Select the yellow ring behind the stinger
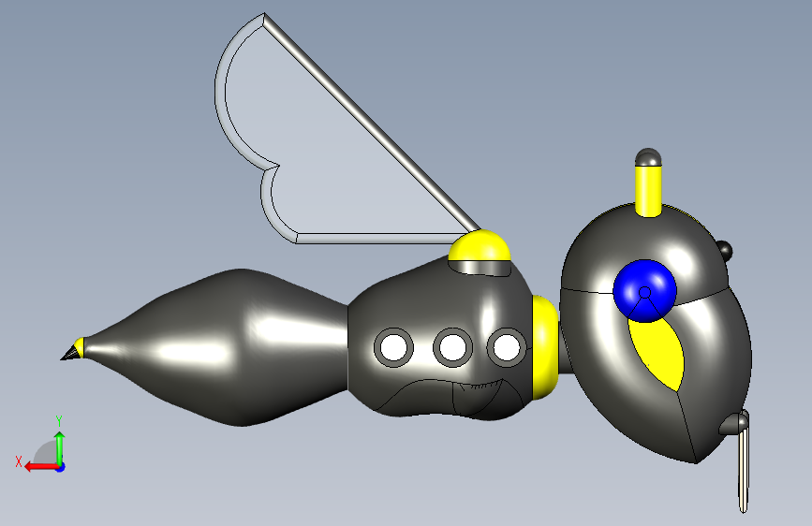Image resolution: width=812 pixels, height=526 pixels. click(x=81, y=348)
